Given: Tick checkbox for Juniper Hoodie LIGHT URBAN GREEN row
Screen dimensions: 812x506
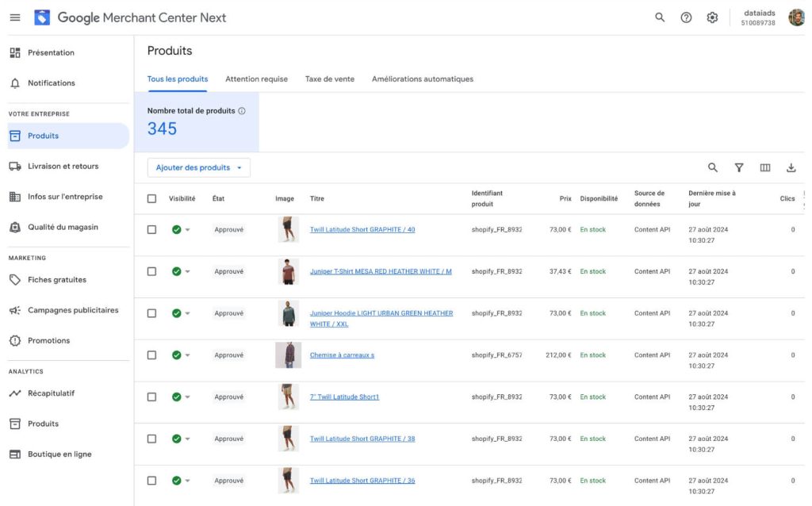Looking at the screenshot, I should [x=151, y=313].
